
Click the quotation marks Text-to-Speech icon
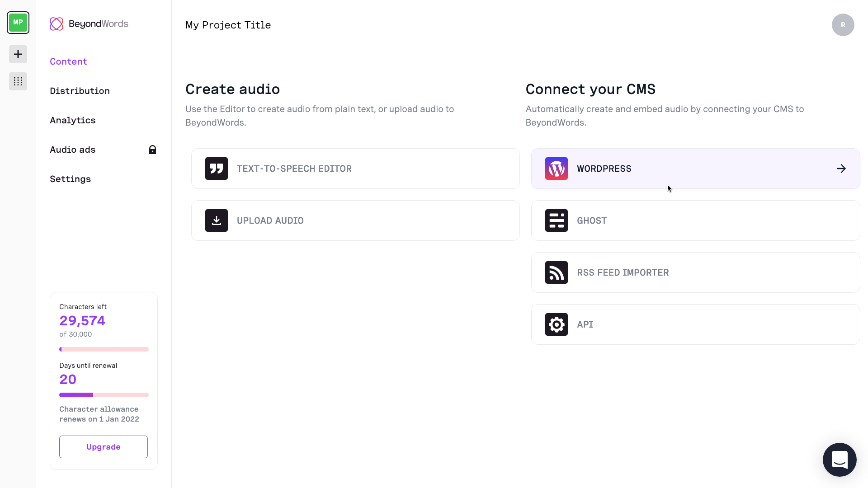point(217,169)
